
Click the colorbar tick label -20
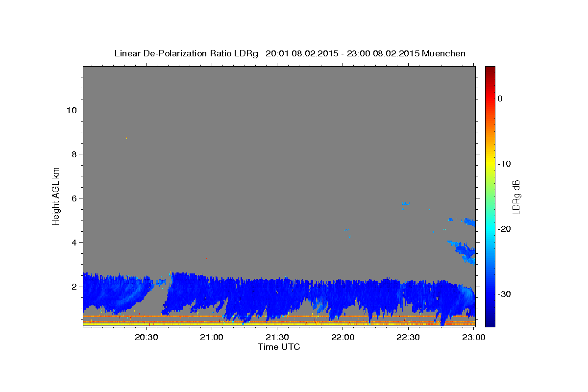[x=504, y=229]
